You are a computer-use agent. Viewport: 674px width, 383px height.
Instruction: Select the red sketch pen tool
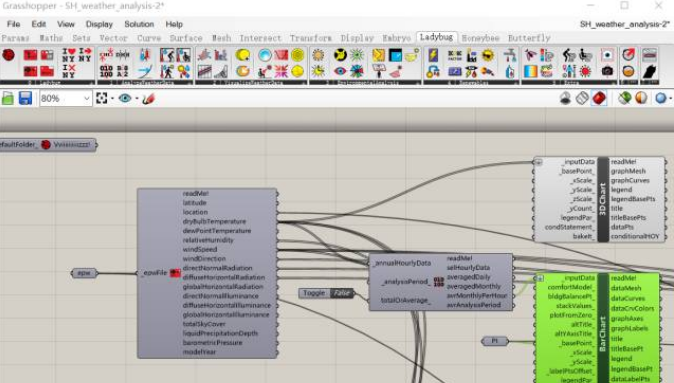pos(148,98)
